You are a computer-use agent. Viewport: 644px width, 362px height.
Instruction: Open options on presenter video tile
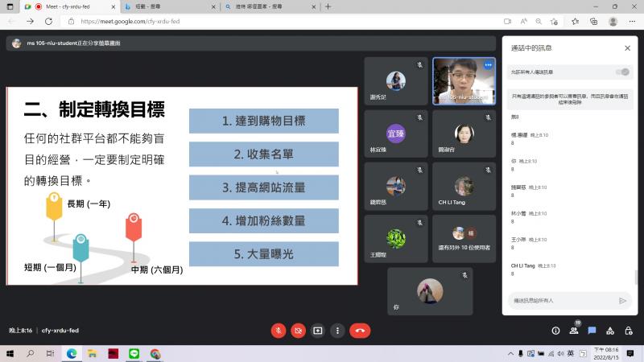tap(488, 65)
